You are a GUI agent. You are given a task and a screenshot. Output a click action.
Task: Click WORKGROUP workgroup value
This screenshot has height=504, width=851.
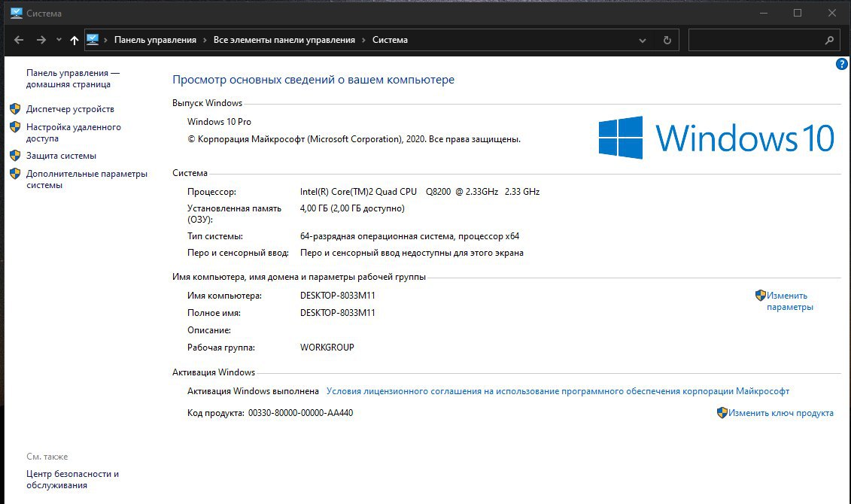pos(327,348)
